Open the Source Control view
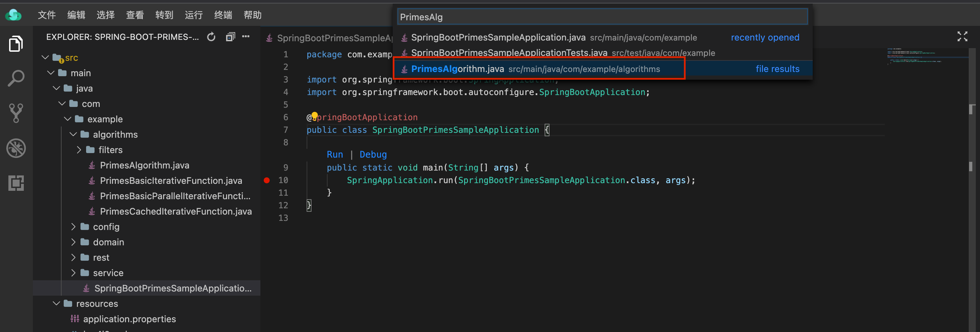 coord(16,113)
